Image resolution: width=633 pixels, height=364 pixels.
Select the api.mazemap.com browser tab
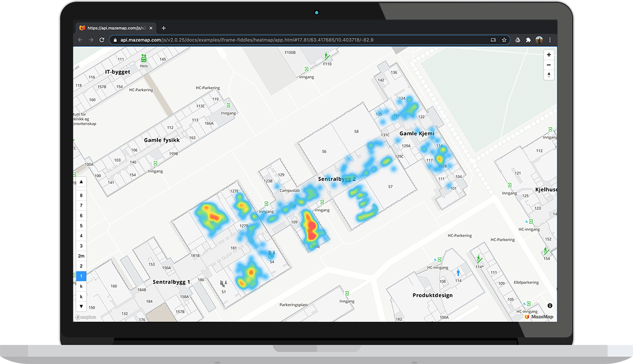[116, 28]
